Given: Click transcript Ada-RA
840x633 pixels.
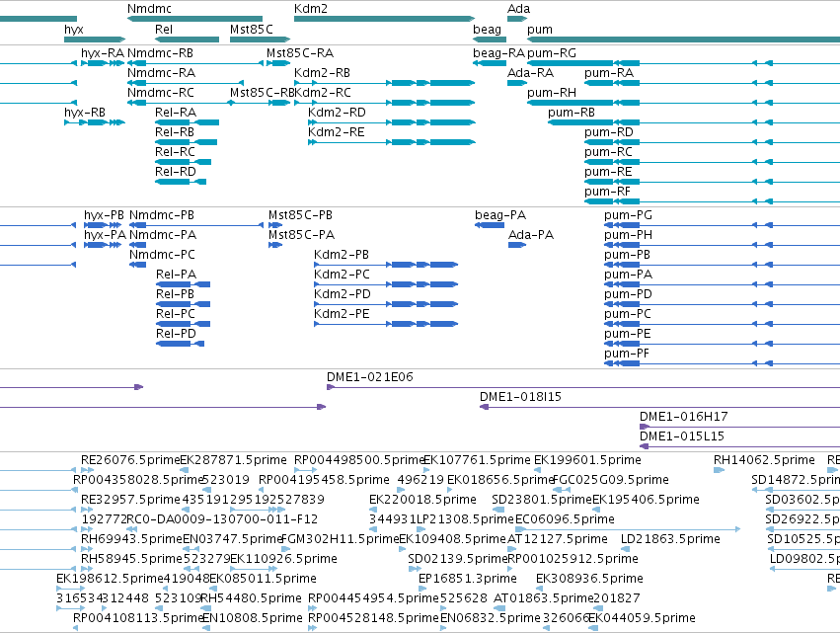Looking at the screenshot, I should (530, 73).
